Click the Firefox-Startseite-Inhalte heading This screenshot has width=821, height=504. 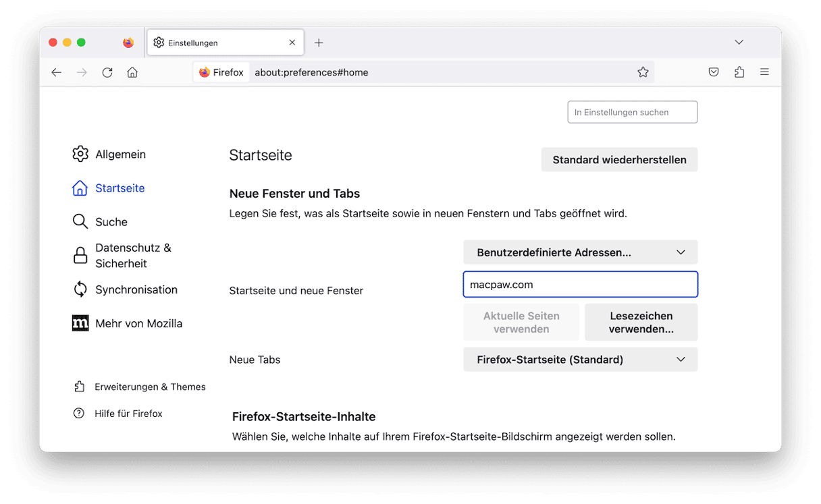(x=304, y=416)
